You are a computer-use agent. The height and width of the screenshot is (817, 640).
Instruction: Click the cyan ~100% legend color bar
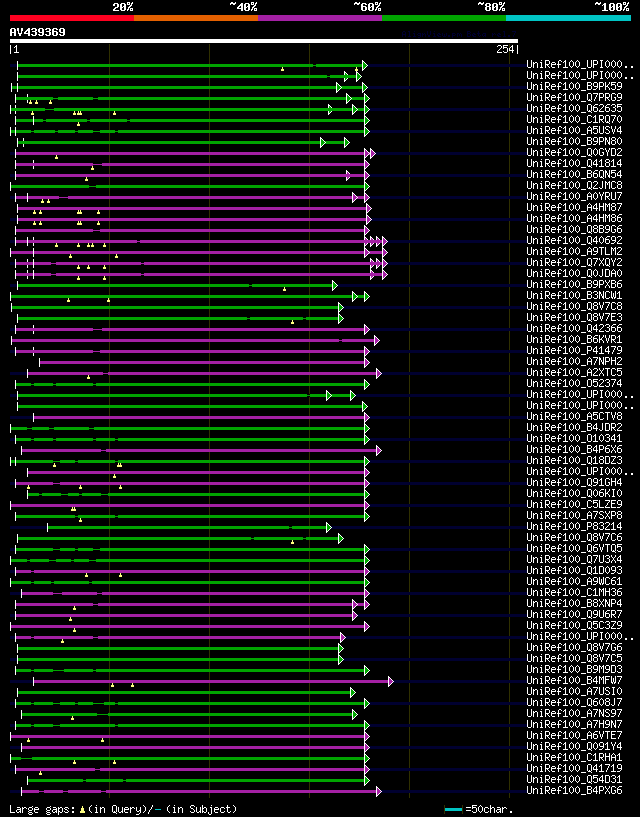[569, 18]
